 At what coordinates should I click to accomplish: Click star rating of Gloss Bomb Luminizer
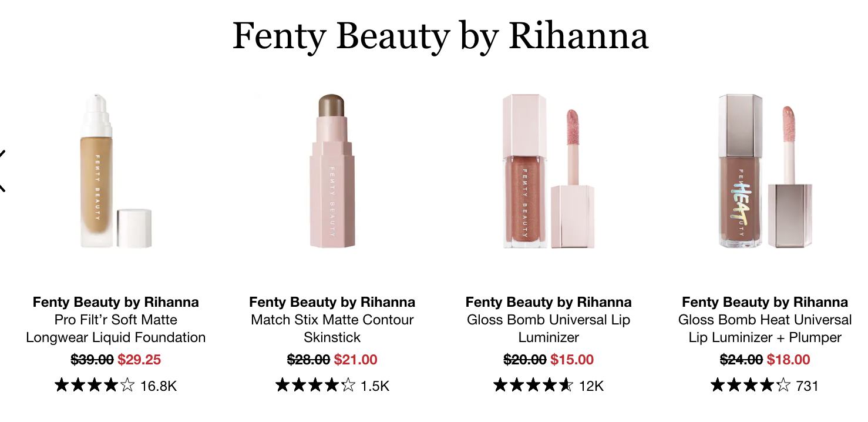[x=533, y=386]
